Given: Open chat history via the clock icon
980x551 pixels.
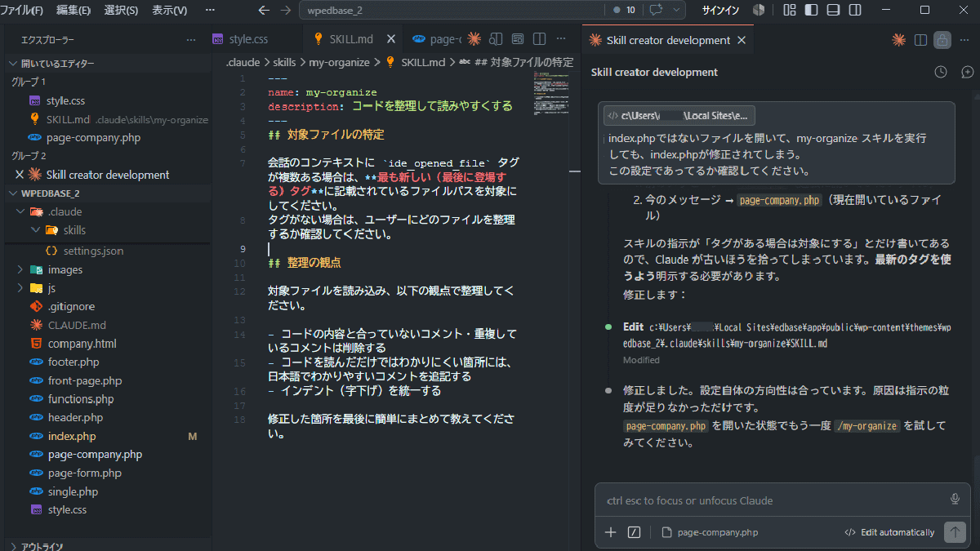Looking at the screenshot, I should [x=941, y=72].
